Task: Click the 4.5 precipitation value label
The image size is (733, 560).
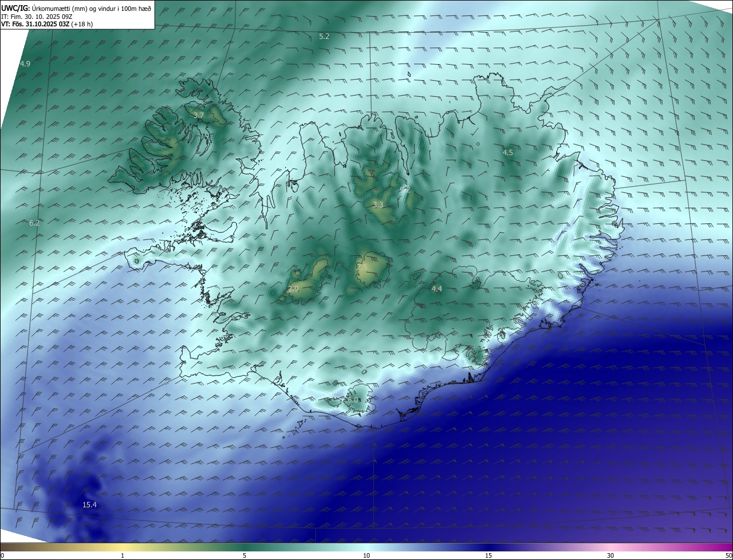Action: [x=508, y=152]
